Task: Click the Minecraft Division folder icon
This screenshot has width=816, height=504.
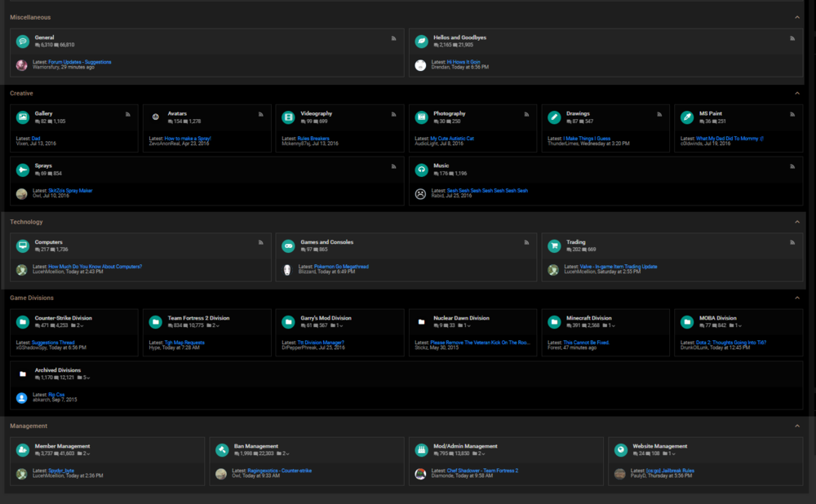Action: (554, 322)
